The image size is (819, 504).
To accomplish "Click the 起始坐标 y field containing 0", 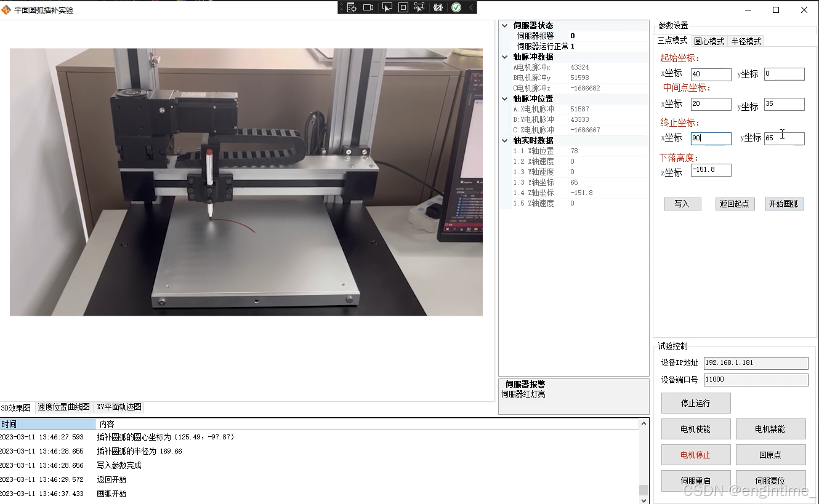I will pyautogui.click(x=784, y=74).
